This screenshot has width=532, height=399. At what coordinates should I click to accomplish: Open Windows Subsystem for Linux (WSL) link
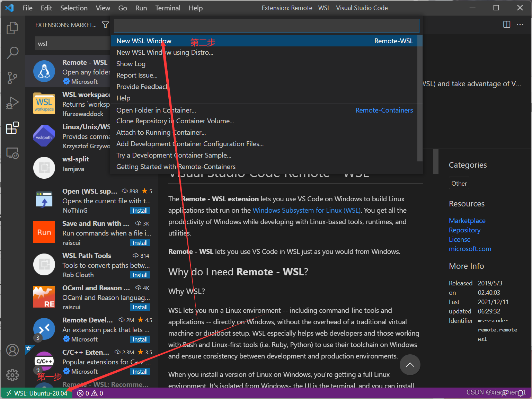307,210
